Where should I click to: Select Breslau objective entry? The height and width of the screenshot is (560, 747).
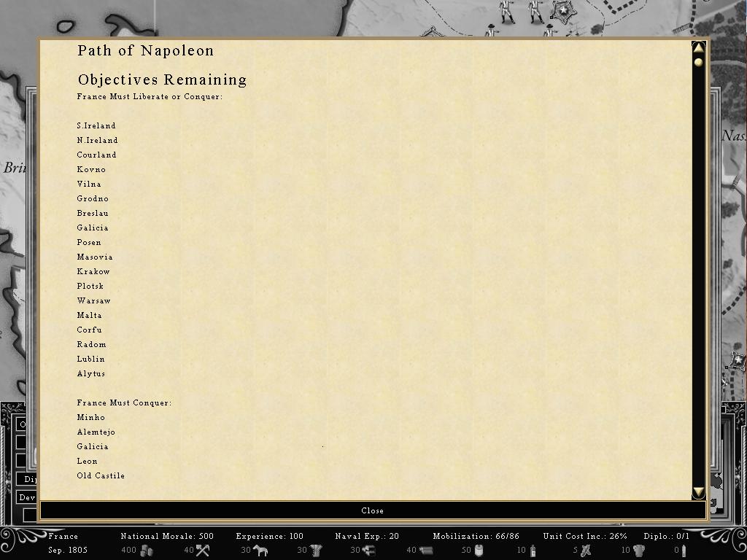[x=93, y=214]
